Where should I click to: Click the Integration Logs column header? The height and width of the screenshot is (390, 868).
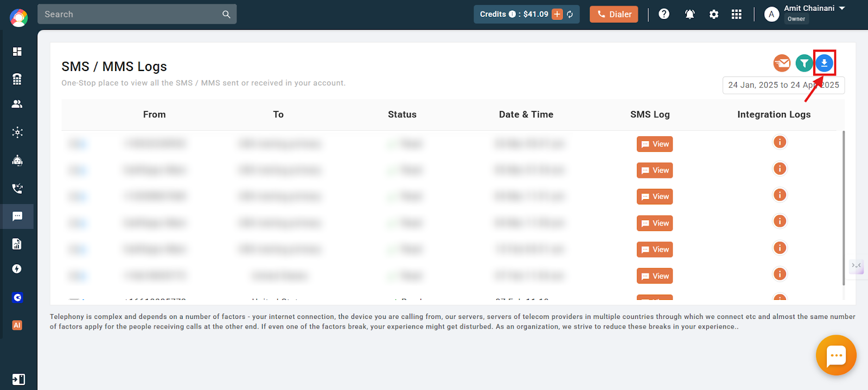pyautogui.click(x=774, y=114)
